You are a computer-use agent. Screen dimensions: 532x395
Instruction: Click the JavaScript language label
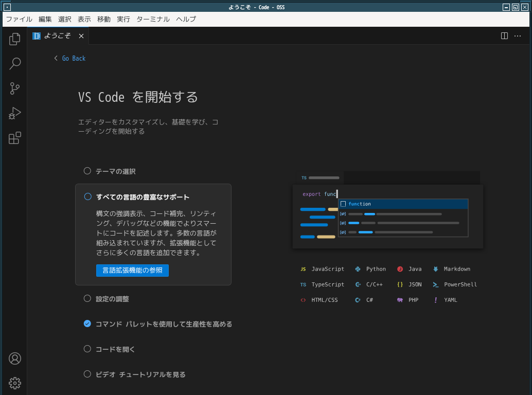[x=328, y=269]
